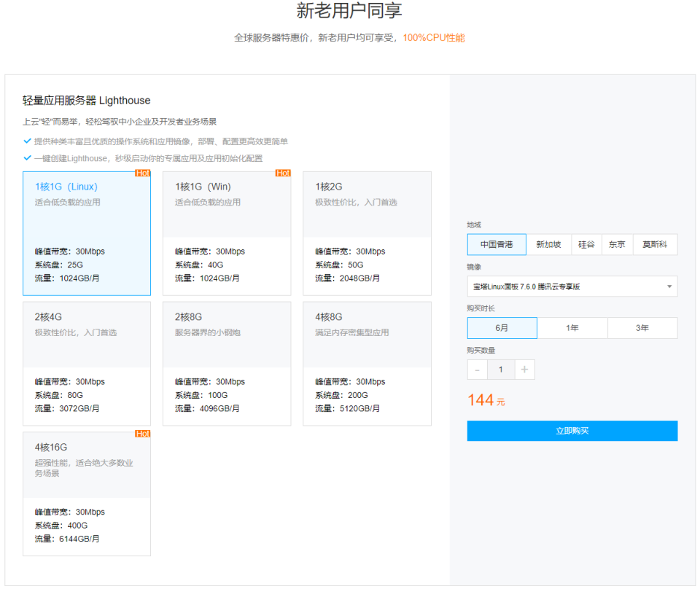The height and width of the screenshot is (589, 700).
Task: Select the 1核1G (Linux) plan card
Action: click(x=87, y=233)
